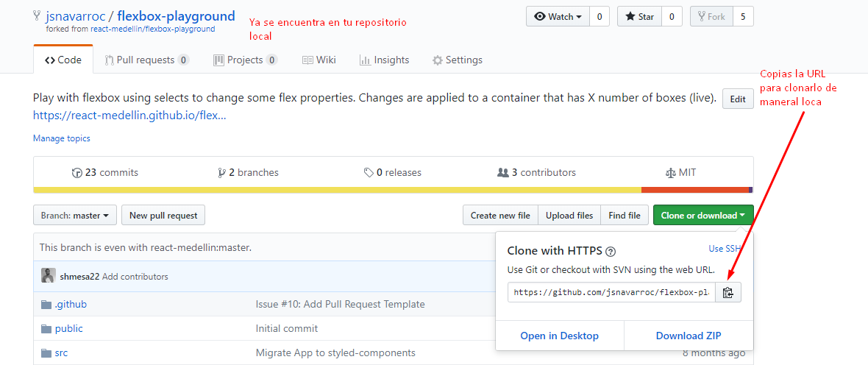View the MIT license

[x=680, y=173]
